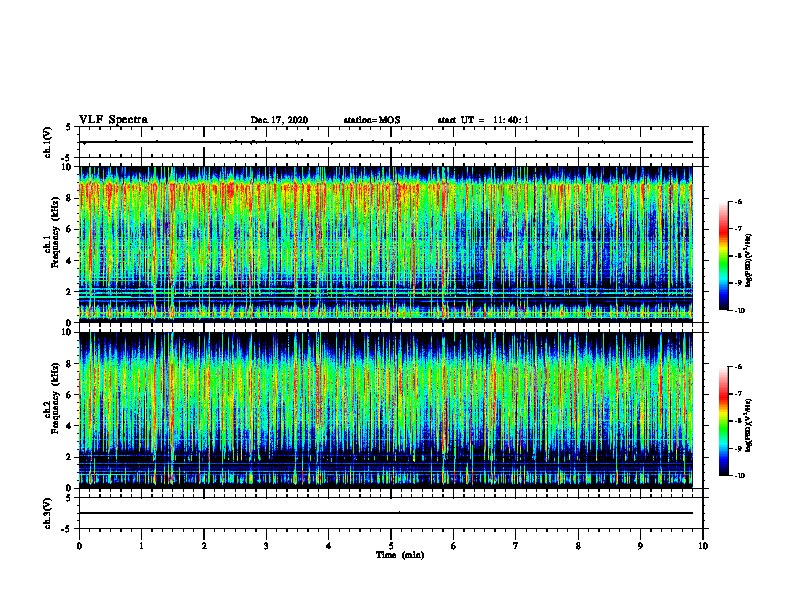This screenshot has width=792, height=612.
Task: Click the ch.2 colorbar log(PSD) unit label
Action: click(749, 424)
